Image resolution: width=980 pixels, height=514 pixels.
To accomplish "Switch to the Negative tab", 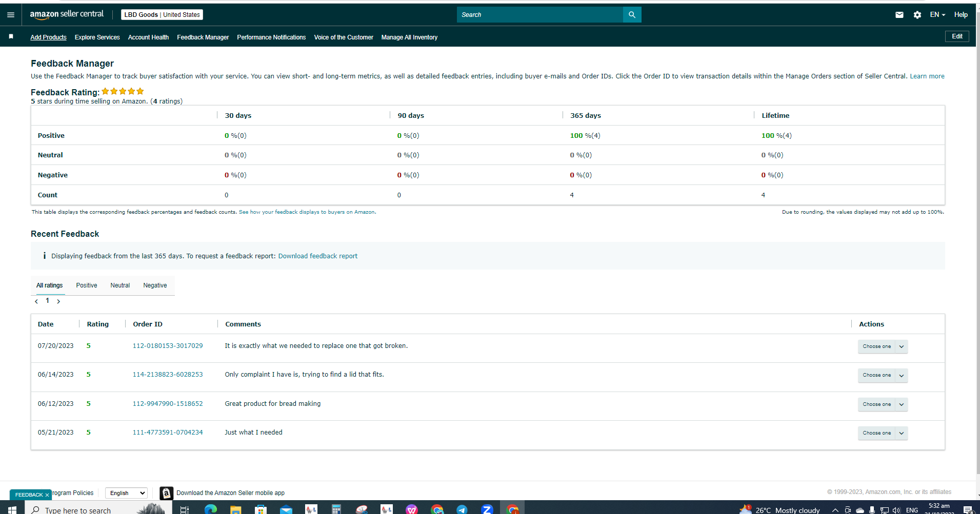I will pyautogui.click(x=155, y=285).
